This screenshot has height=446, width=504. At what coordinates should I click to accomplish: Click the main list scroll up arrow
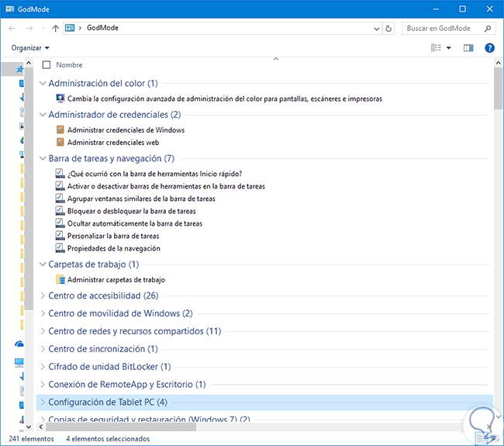coord(499,63)
